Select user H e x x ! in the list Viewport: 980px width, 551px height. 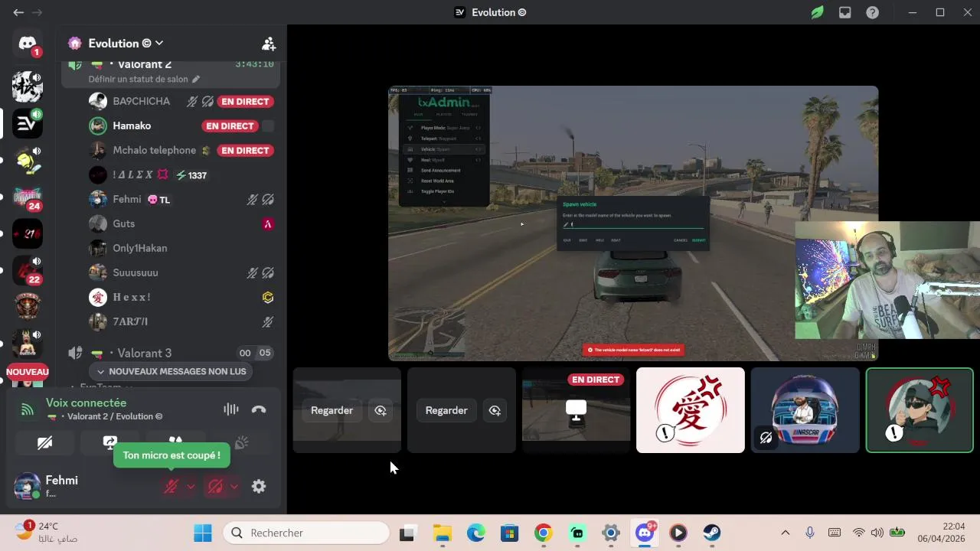(132, 297)
